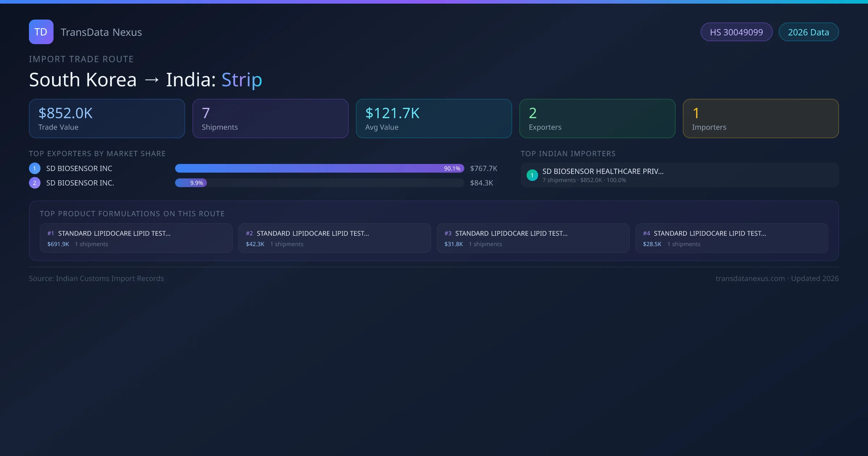
Task: Click rank 1 badge for SD BIOSENSOR INC
Action: pyautogui.click(x=35, y=168)
